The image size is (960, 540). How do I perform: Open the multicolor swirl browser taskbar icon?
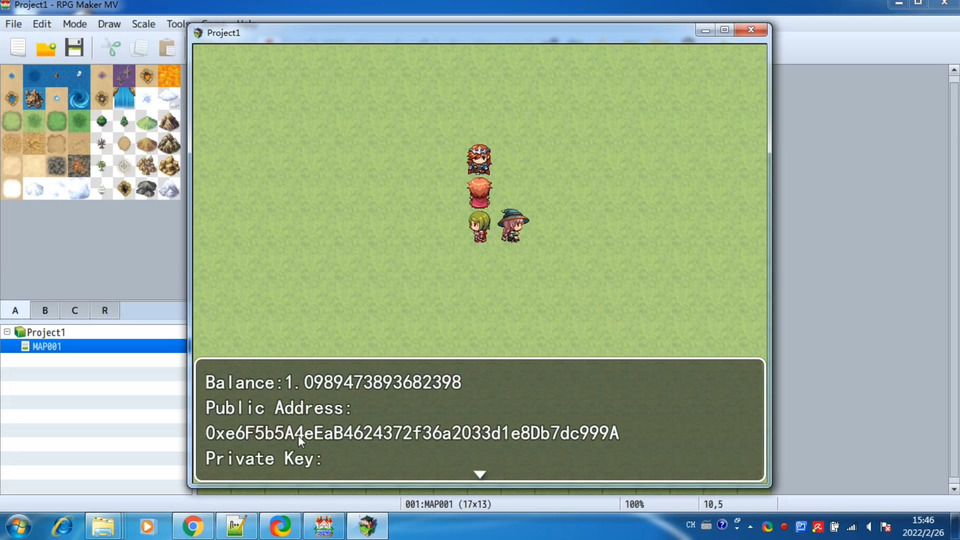point(280,527)
